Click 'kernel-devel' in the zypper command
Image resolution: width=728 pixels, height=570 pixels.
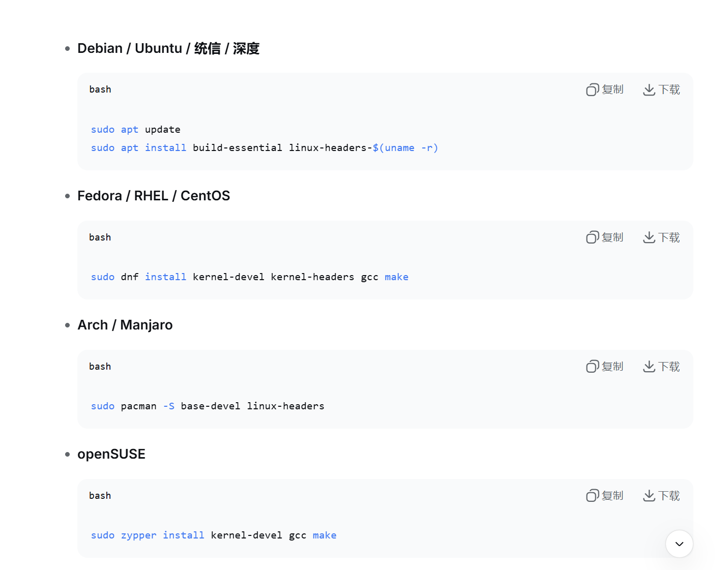pyautogui.click(x=247, y=535)
